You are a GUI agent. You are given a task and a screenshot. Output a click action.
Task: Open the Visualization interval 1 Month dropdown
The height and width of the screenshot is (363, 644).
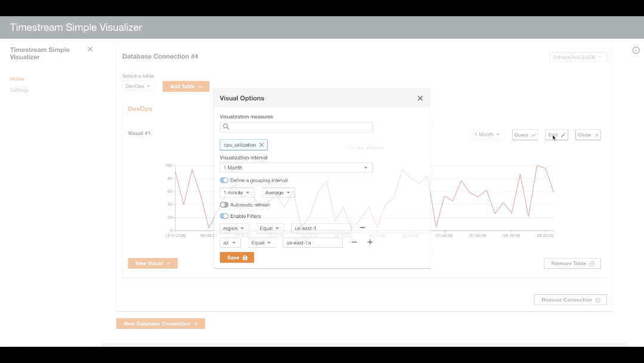pyautogui.click(x=296, y=168)
